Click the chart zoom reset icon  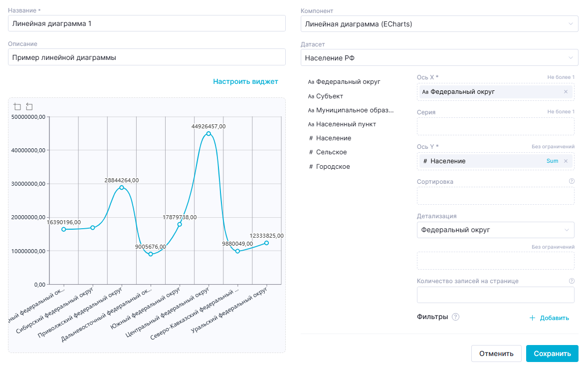click(29, 106)
